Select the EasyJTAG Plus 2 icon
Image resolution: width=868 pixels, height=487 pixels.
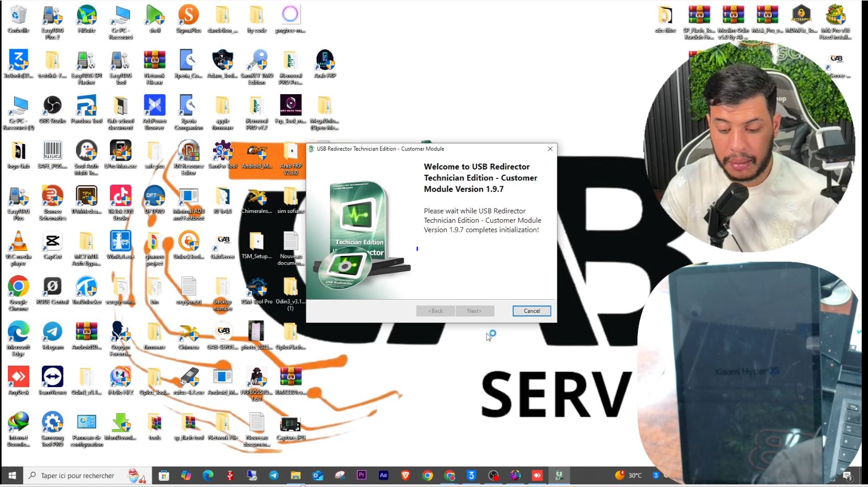[x=52, y=22]
